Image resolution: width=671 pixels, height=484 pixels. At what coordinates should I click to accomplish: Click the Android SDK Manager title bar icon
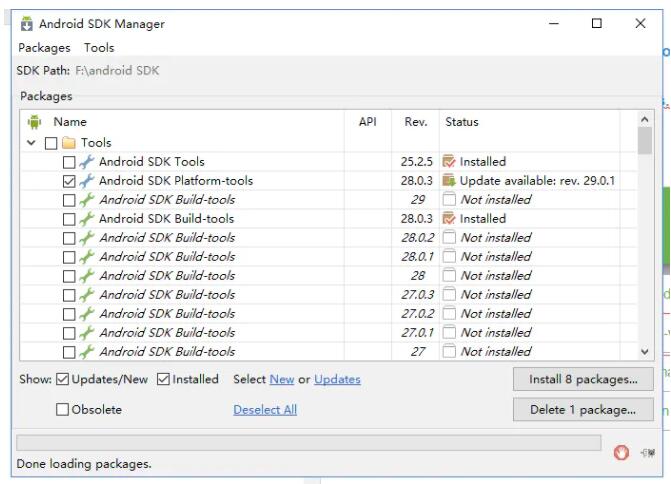point(26,24)
